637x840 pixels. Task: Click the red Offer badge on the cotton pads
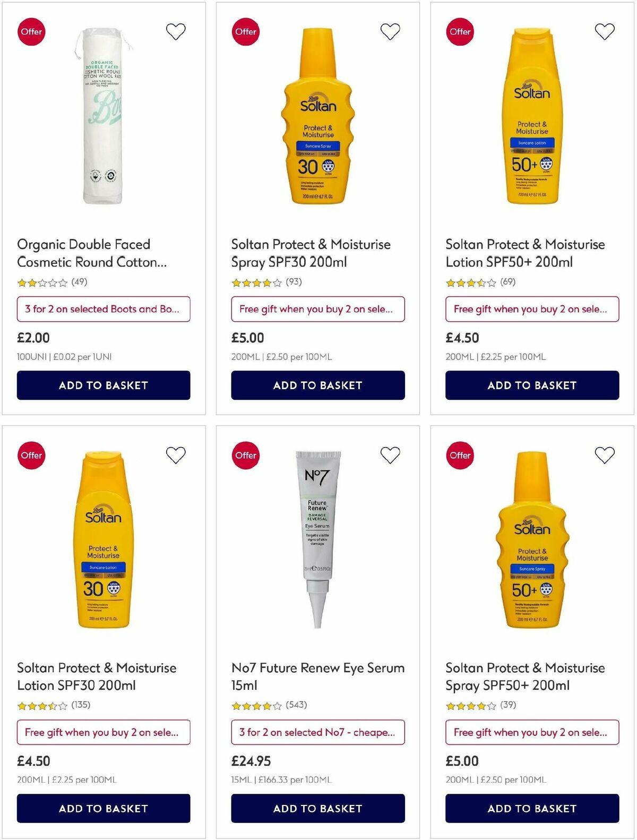(31, 31)
